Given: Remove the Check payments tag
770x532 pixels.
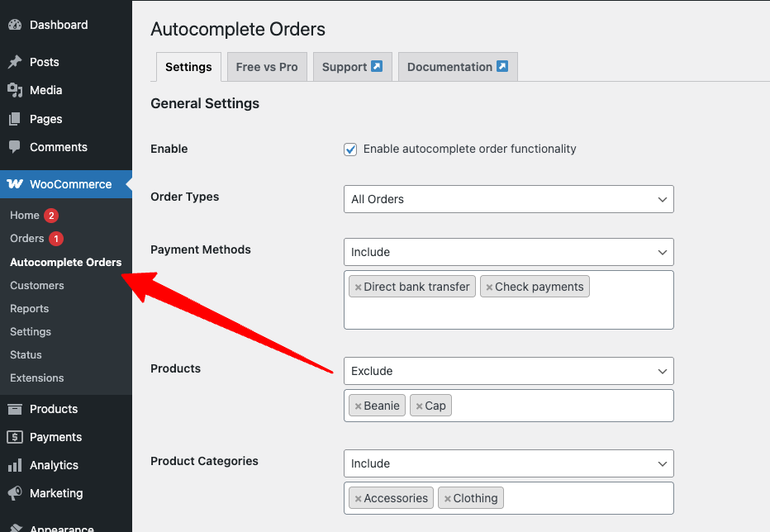Looking at the screenshot, I should click(x=489, y=287).
